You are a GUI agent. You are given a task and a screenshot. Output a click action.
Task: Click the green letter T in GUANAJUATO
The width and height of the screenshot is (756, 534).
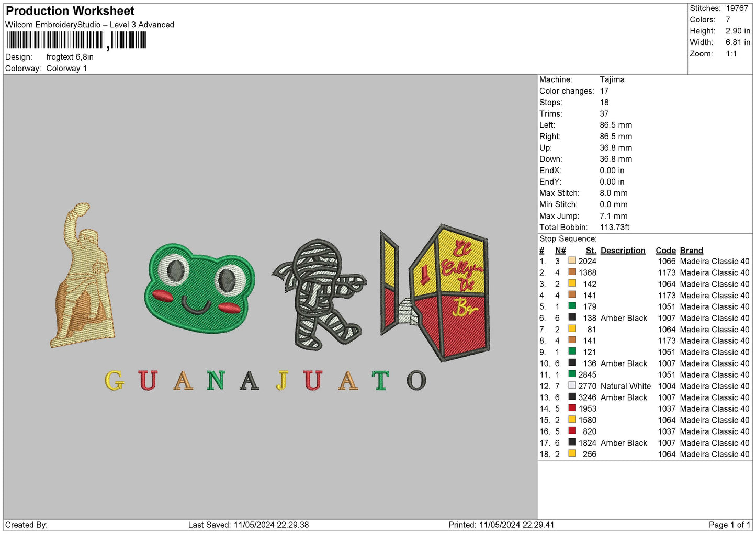[x=380, y=380]
